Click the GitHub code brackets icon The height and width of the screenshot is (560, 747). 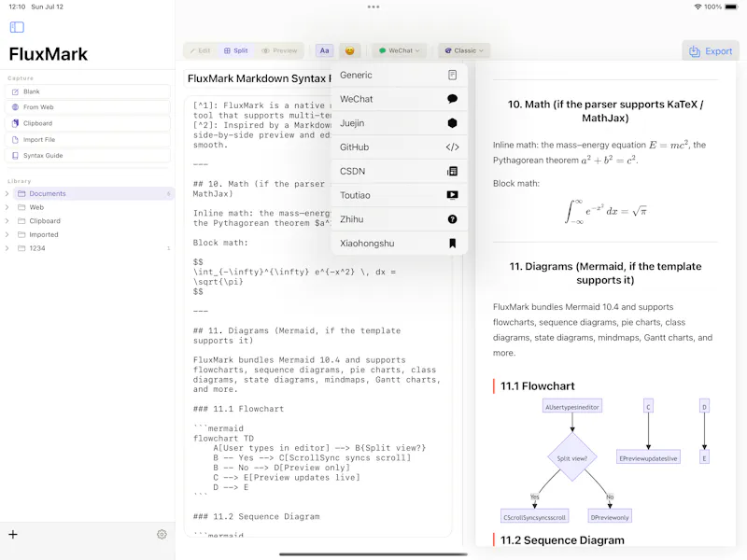pyautogui.click(x=452, y=147)
